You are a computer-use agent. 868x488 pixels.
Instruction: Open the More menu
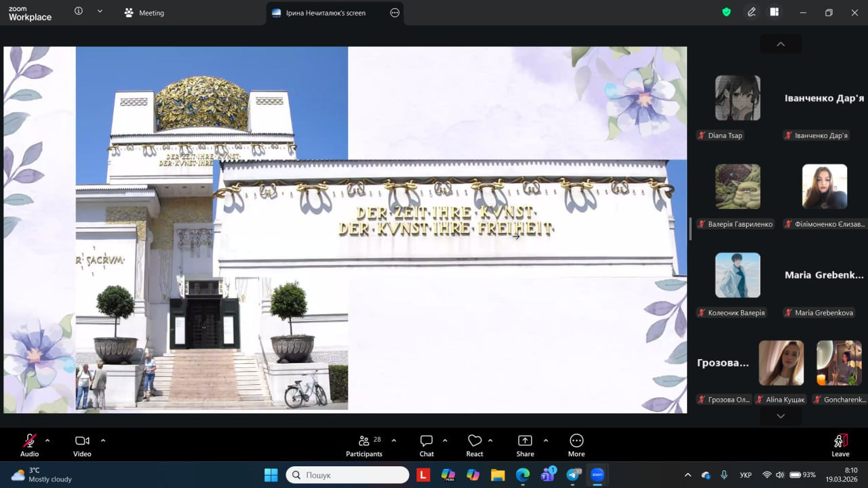coord(576,445)
